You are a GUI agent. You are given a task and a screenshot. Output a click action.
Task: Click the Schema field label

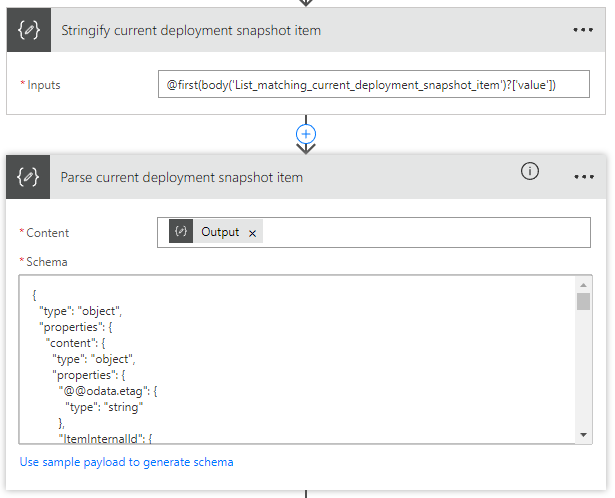[x=44, y=262]
